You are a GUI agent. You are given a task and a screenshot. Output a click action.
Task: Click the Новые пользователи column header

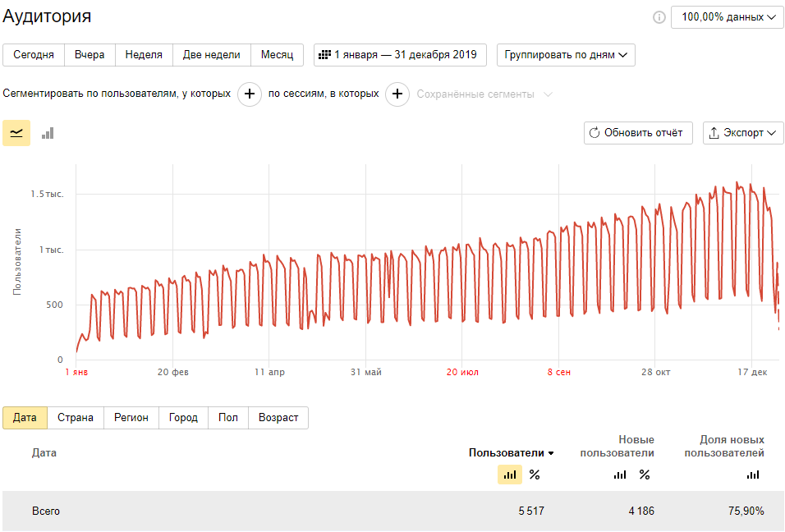(617, 447)
